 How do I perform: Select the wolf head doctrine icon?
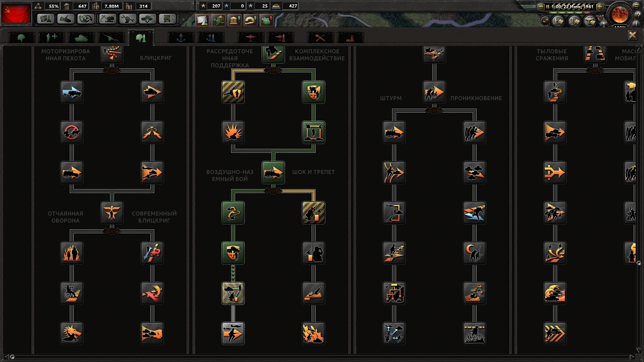[72, 334]
